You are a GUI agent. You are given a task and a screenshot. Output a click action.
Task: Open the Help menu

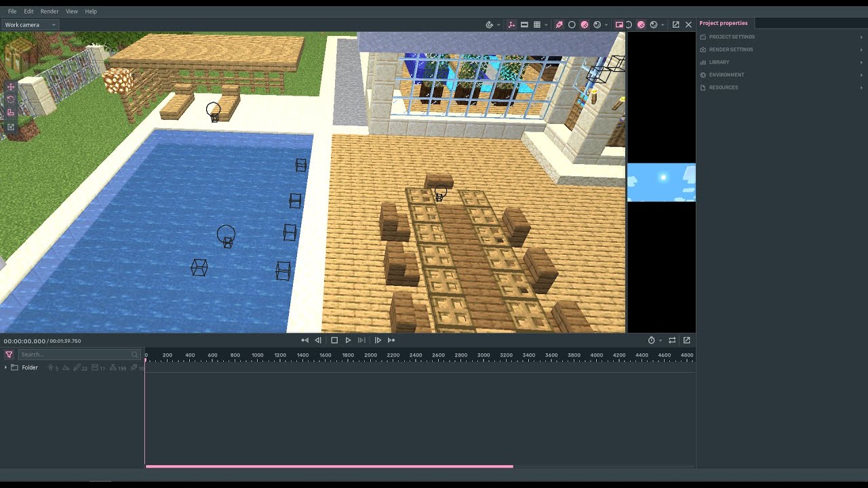(x=91, y=11)
